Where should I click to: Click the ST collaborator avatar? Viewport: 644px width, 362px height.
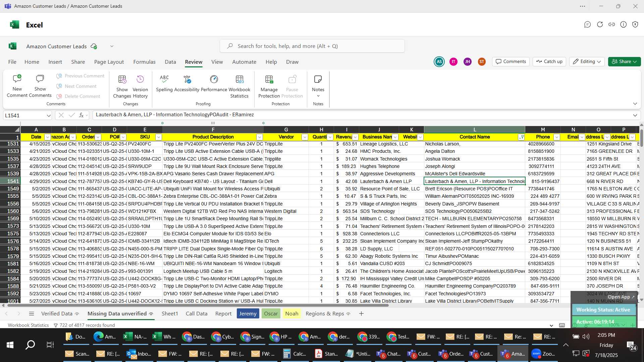pos(482,62)
